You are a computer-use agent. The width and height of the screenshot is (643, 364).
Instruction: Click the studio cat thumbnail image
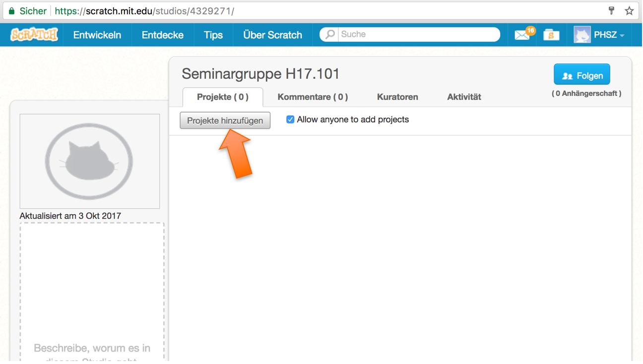pyautogui.click(x=90, y=161)
